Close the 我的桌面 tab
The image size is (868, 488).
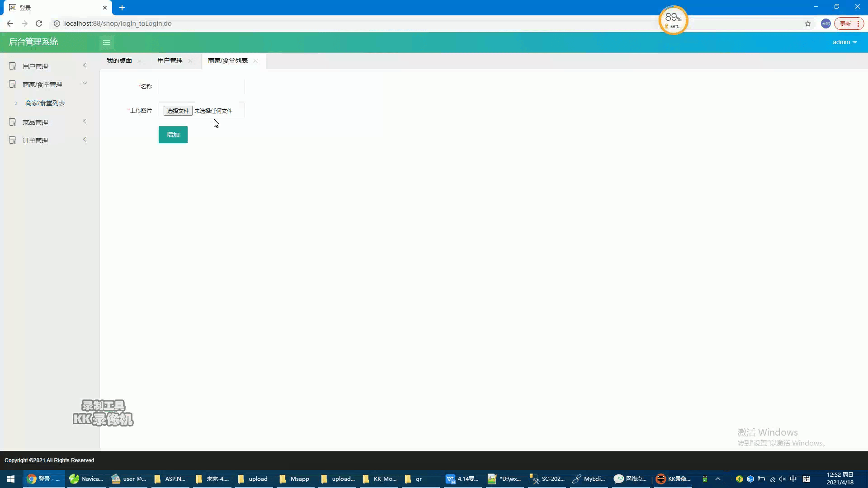pos(139,61)
